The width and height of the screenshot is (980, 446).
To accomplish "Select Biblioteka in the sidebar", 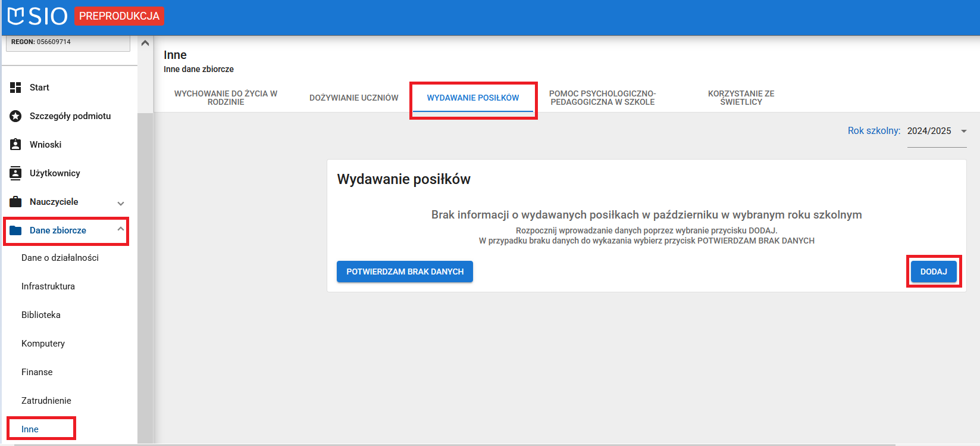I will click(x=41, y=315).
